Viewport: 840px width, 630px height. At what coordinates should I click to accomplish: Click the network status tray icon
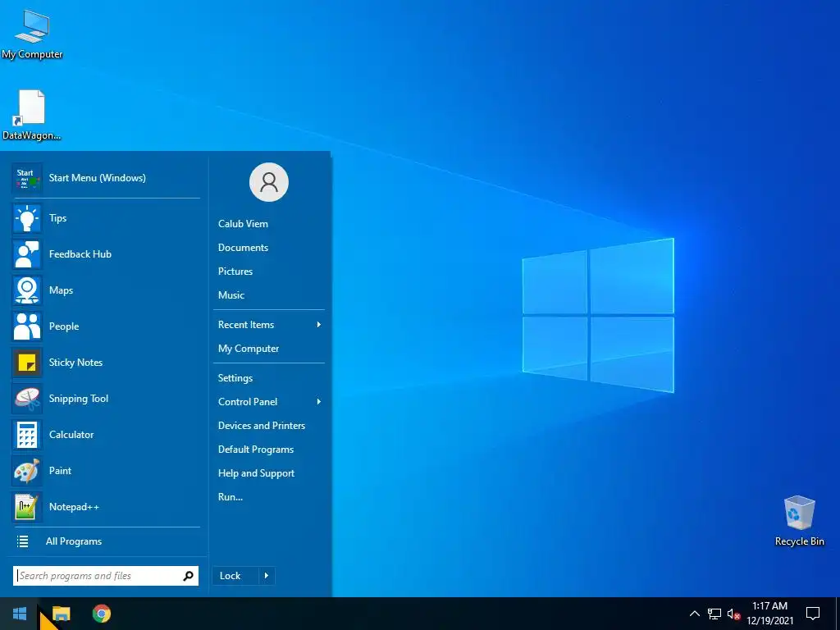pos(714,614)
